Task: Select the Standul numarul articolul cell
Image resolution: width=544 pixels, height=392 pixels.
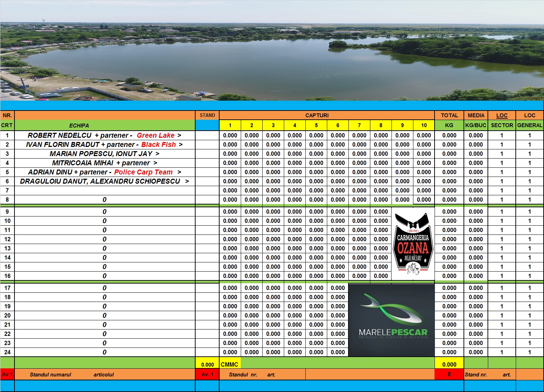Action: pyautogui.click(x=105, y=374)
